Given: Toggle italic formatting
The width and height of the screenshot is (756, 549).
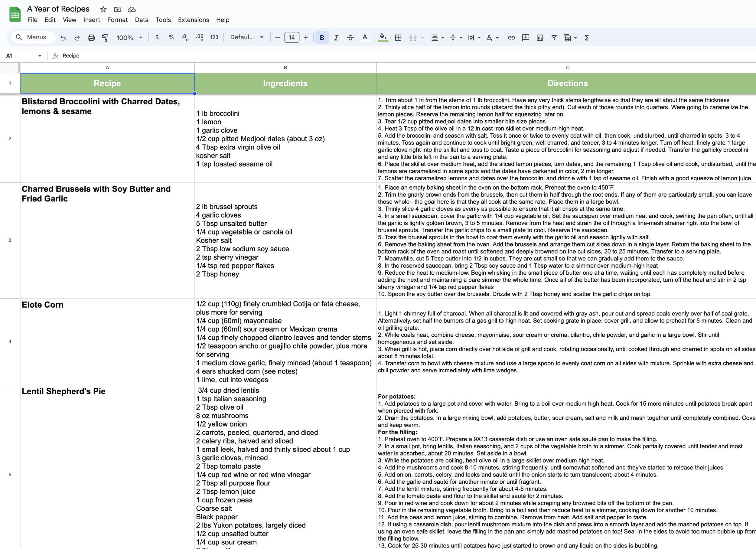Looking at the screenshot, I should pyautogui.click(x=336, y=38).
